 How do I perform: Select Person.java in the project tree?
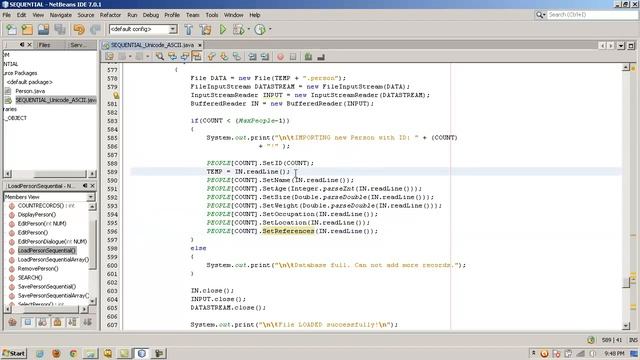(30, 91)
